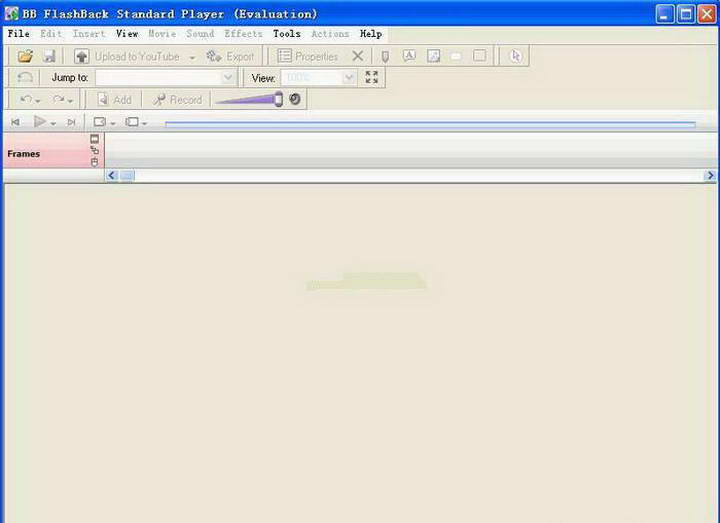The height and width of the screenshot is (523, 720).
Task: Open the Play options dropdown arrow
Action: (53, 123)
